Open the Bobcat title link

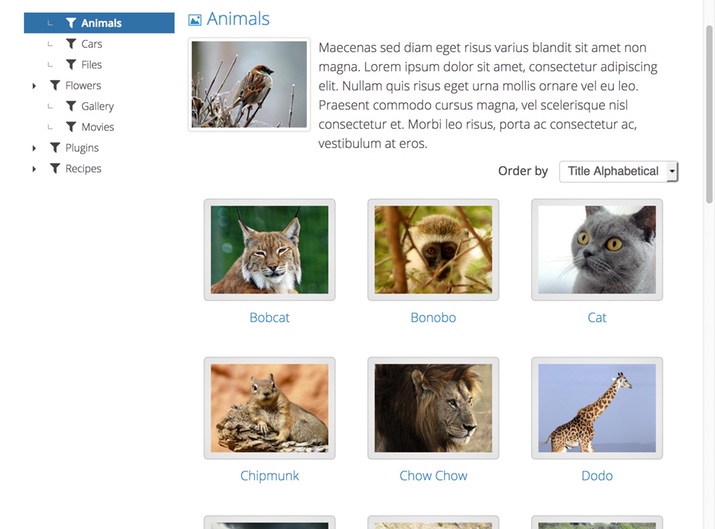coord(269,317)
